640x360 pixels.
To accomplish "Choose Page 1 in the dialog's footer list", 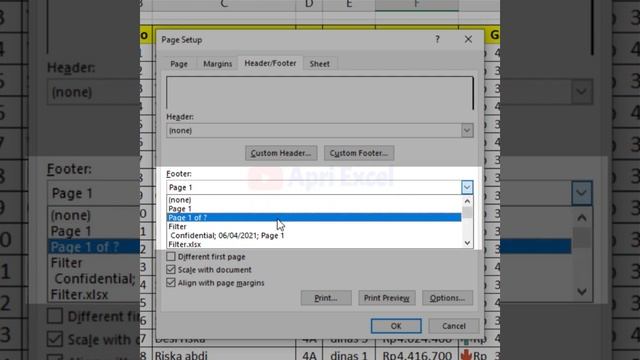I will click(314, 209).
